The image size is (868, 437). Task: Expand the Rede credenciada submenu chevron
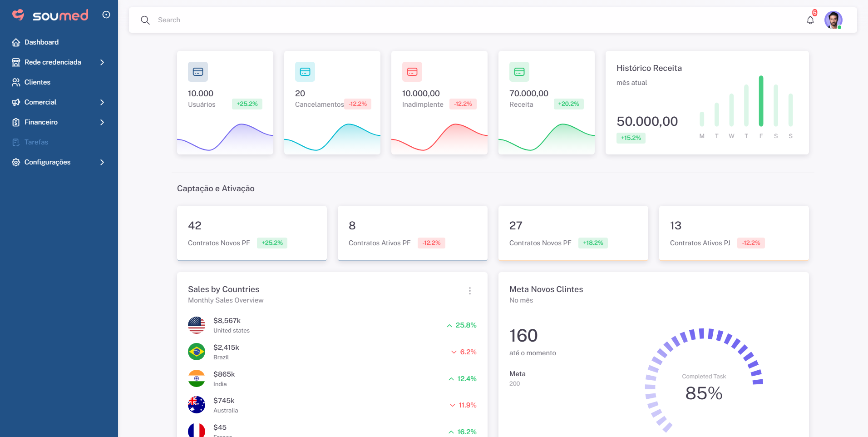102,62
